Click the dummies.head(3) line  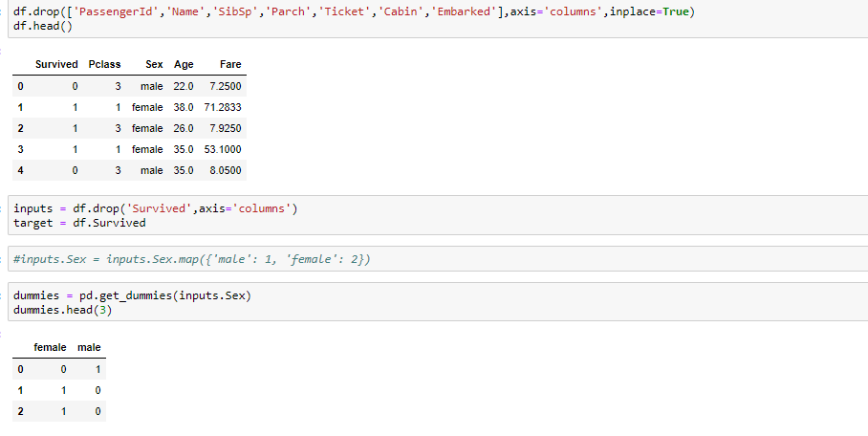coord(62,310)
